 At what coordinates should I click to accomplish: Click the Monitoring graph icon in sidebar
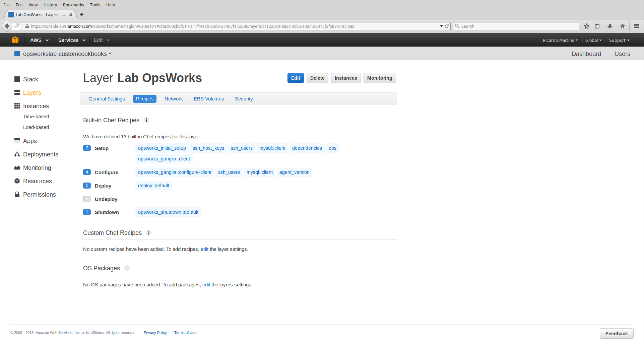(17, 167)
